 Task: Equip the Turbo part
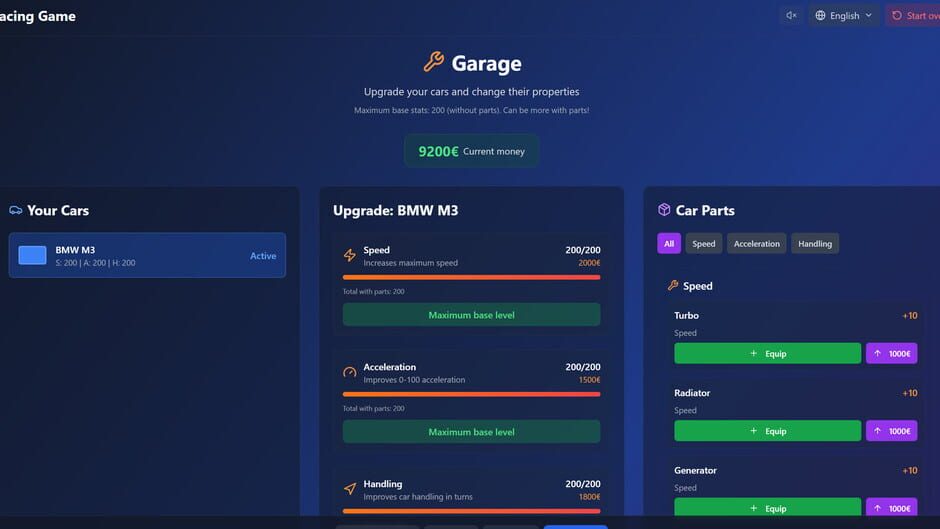(x=767, y=353)
